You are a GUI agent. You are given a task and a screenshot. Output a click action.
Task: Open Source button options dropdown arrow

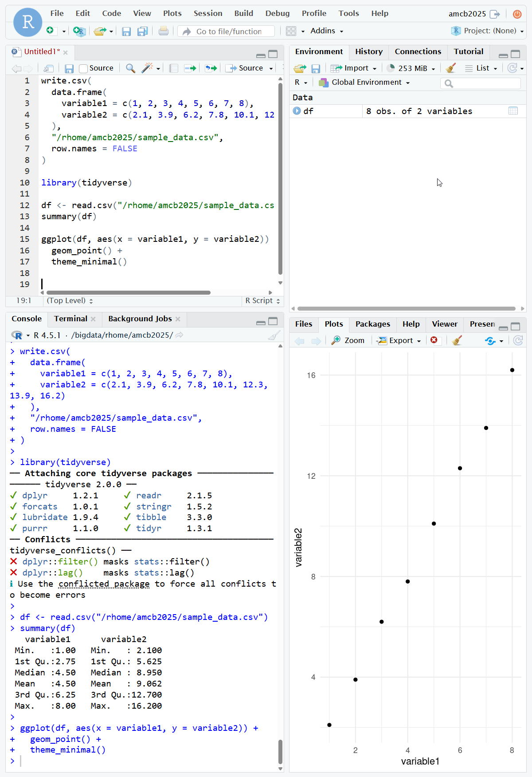(x=271, y=69)
